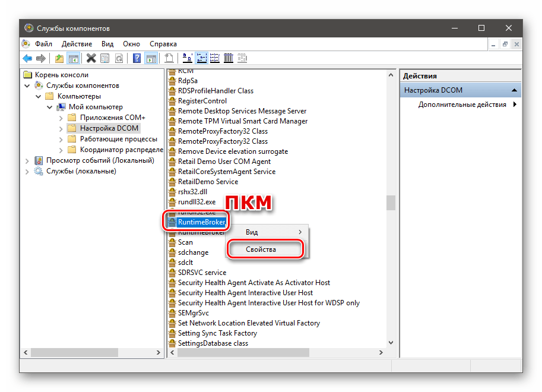The image size is (542, 392).
Task: Click the vertical scrollbar down arrow
Action: pos(391,342)
